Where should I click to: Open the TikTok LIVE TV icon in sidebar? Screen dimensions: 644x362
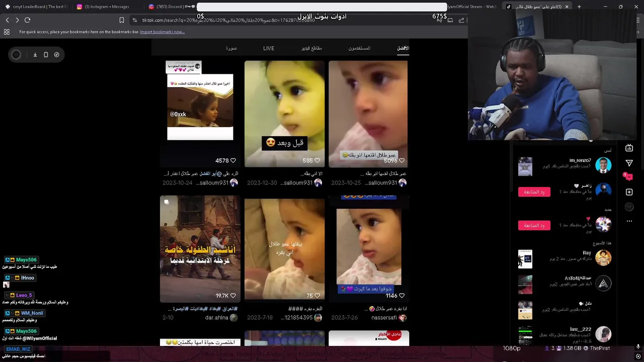[x=629, y=148]
